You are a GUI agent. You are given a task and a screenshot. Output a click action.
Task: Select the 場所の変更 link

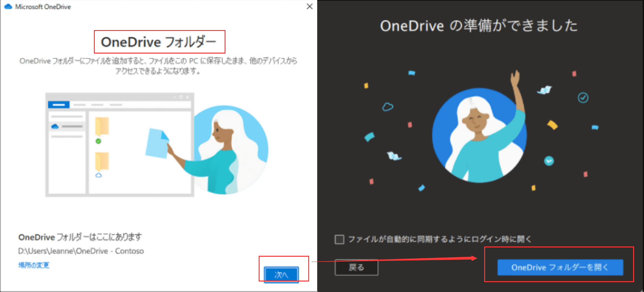[x=34, y=265]
